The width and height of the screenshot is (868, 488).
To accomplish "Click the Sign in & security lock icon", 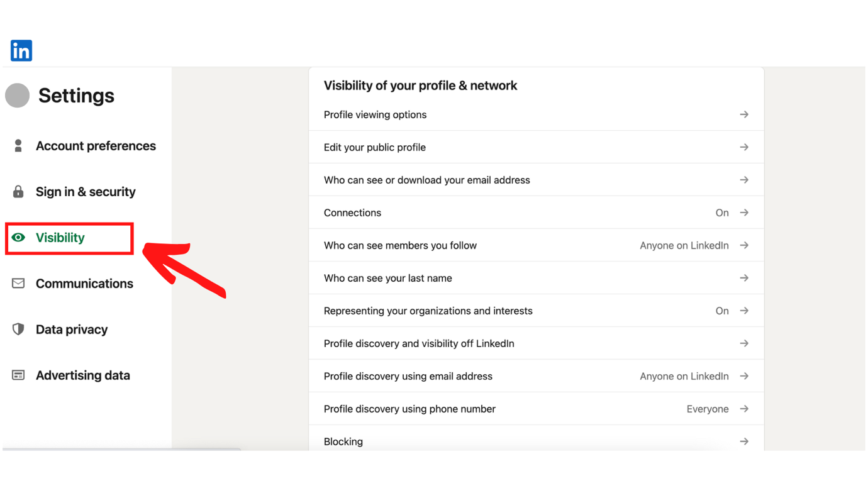I will tap(18, 192).
